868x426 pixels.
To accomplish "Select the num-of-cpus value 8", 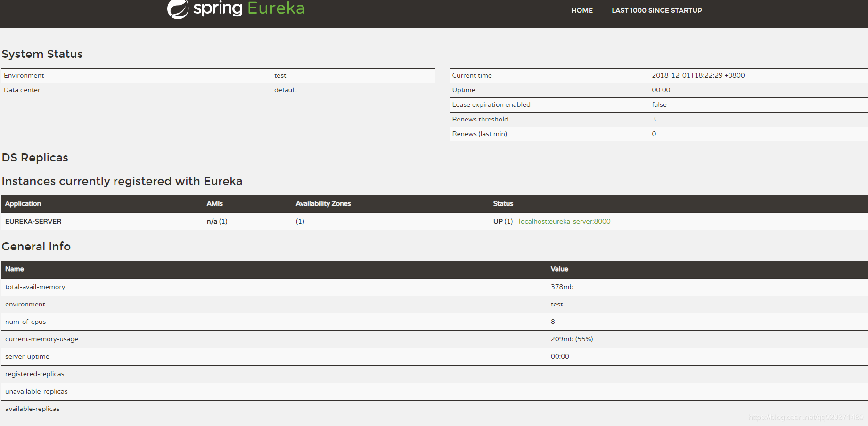I will 553,322.
